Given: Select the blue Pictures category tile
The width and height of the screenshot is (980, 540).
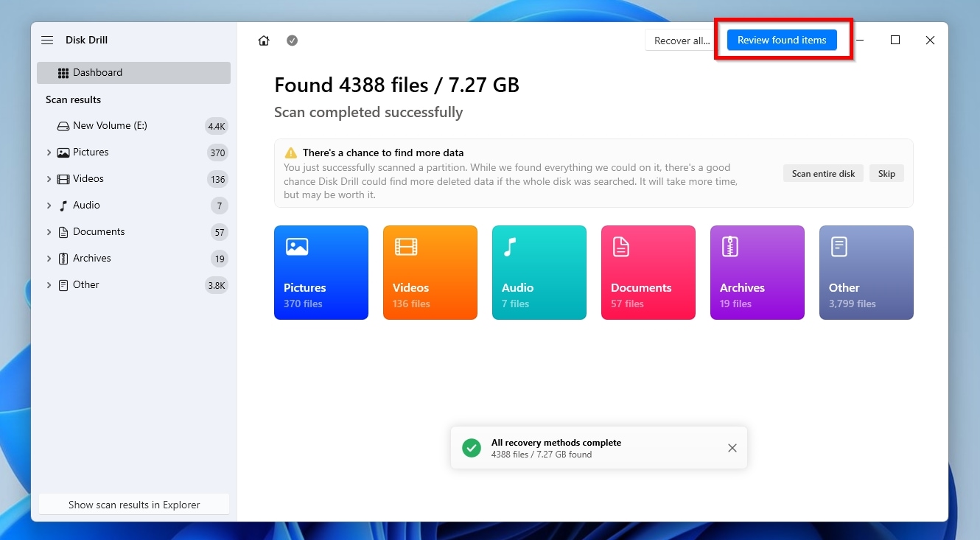Looking at the screenshot, I should tap(321, 272).
